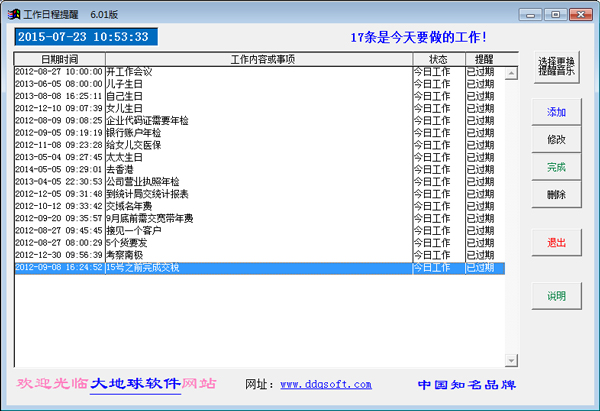Click the scrollbar down arrow in the list
The image size is (600, 411).
click(512, 361)
